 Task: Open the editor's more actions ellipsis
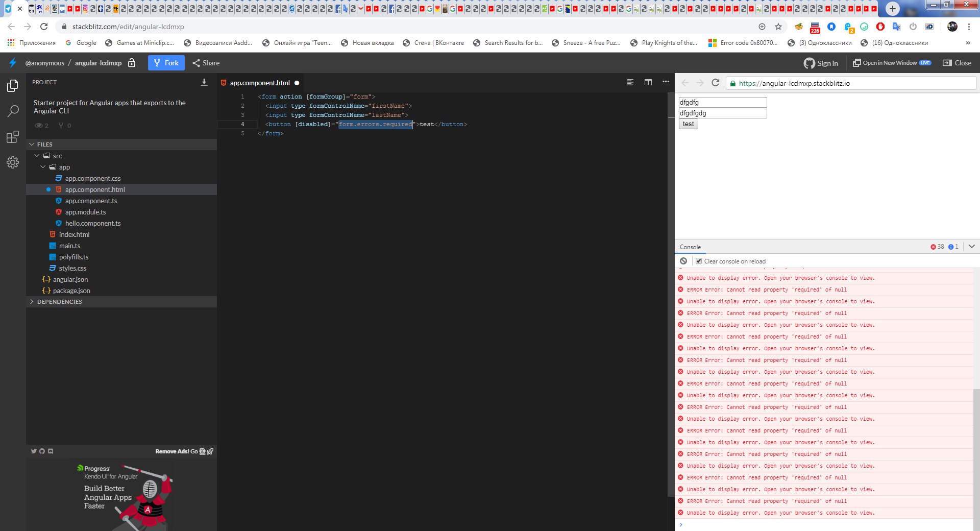[666, 82]
